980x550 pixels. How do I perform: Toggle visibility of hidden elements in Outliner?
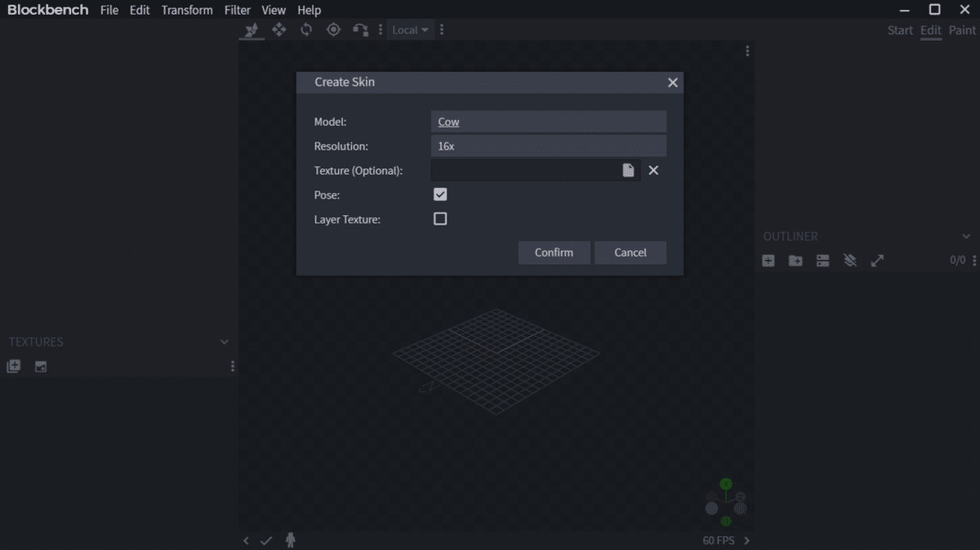tap(850, 260)
